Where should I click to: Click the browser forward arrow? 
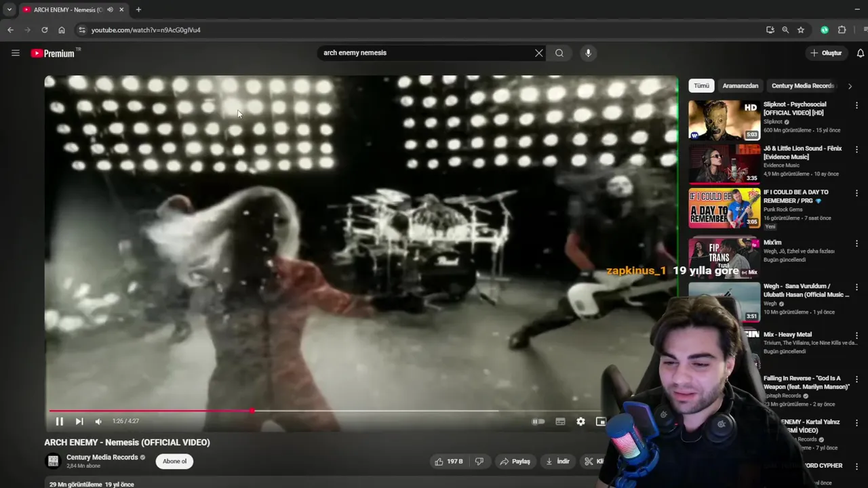[x=27, y=30]
